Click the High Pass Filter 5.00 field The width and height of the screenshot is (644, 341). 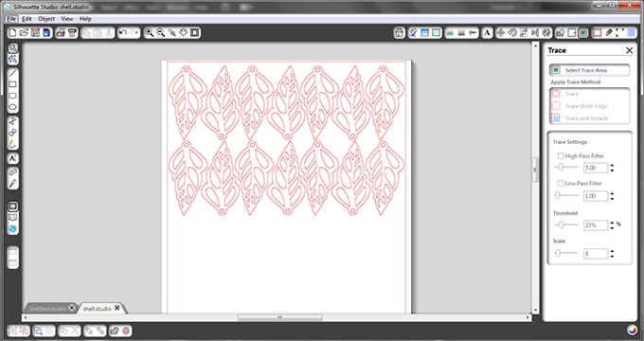coord(596,168)
